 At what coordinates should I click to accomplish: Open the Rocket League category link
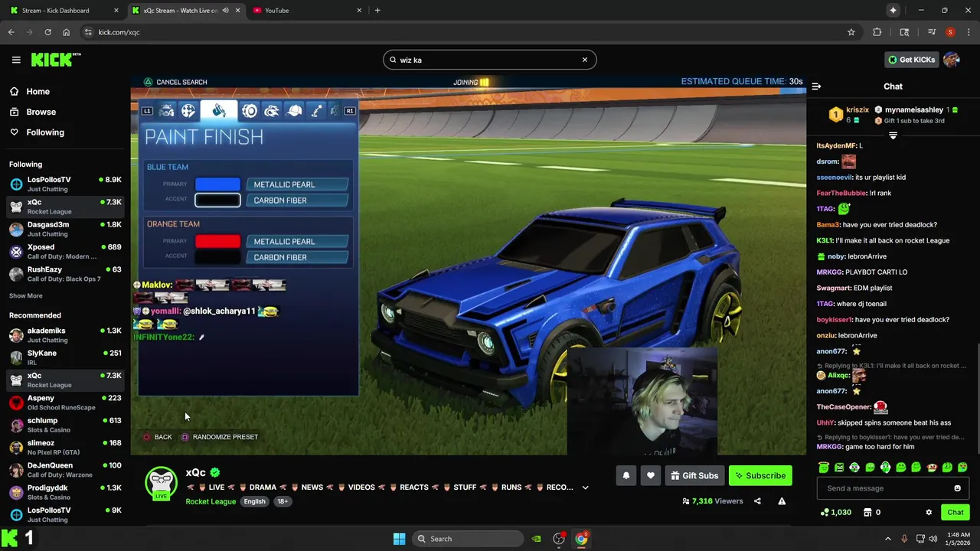(x=211, y=501)
